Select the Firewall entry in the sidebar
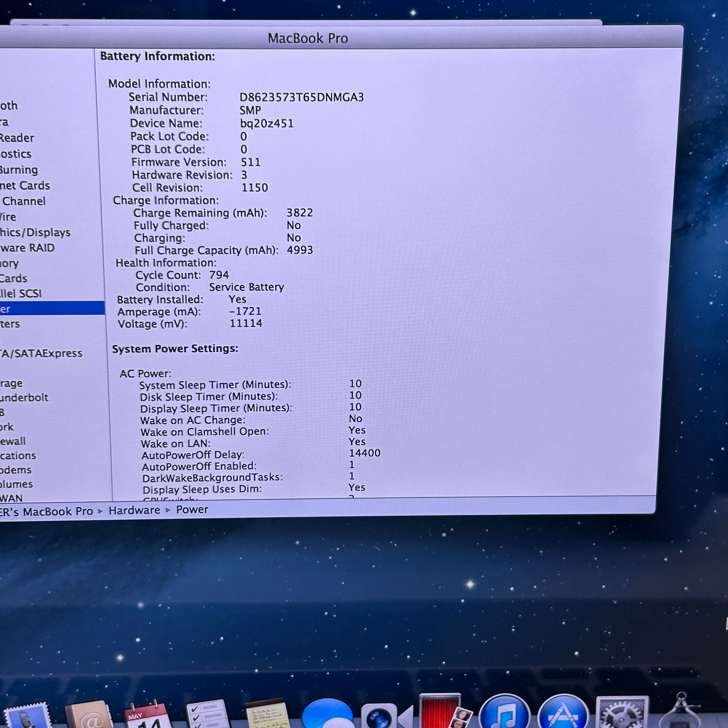 [13, 441]
